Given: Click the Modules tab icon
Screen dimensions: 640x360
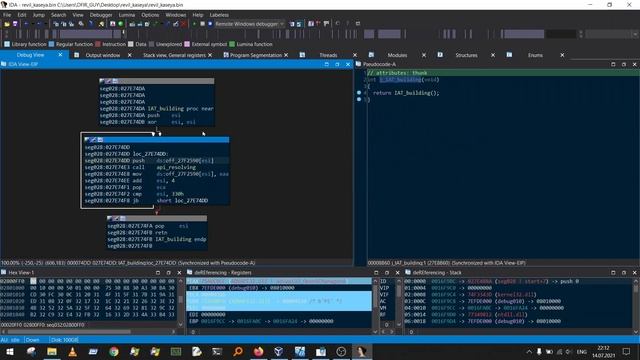Looking at the screenshot, I should pyautogui.click(x=371, y=55).
